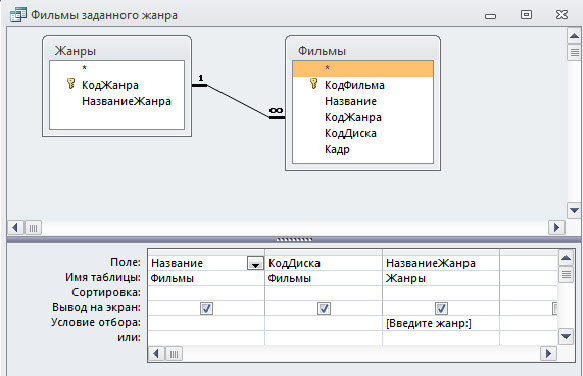Click table name cell under Название

pyautogui.click(x=206, y=278)
